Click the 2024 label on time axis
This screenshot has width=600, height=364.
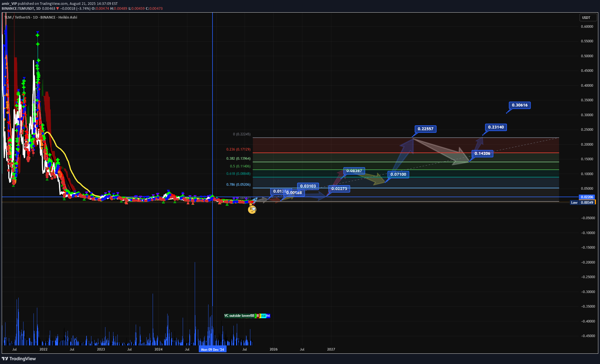click(158, 349)
